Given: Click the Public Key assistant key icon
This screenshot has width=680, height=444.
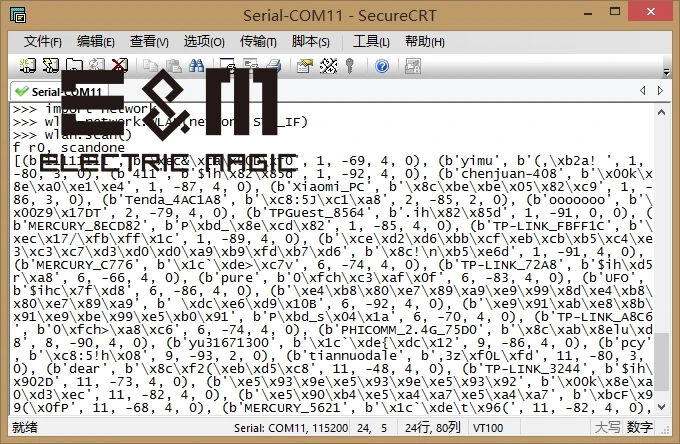Looking at the screenshot, I should point(350,66).
